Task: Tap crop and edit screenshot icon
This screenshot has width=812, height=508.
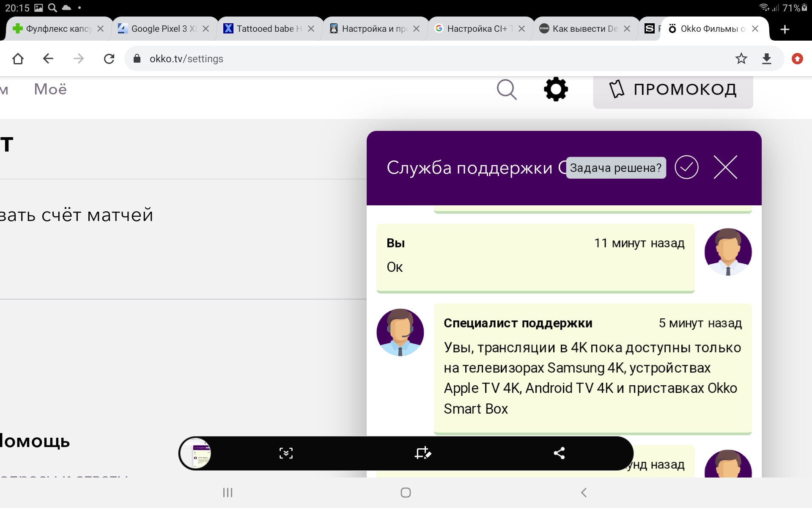Action: click(x=422, y=453)
